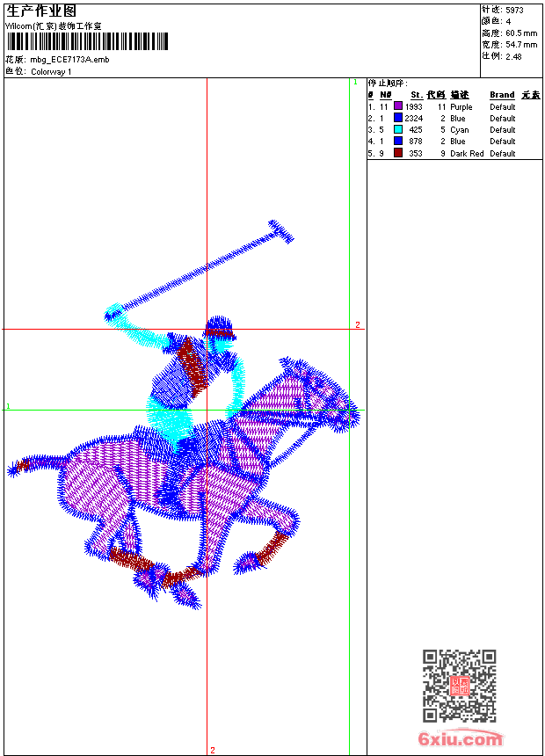The width and height of the screenshot is (545, 756).
Task: Select code 5 in the Cyan row
Action: [443, 130]
